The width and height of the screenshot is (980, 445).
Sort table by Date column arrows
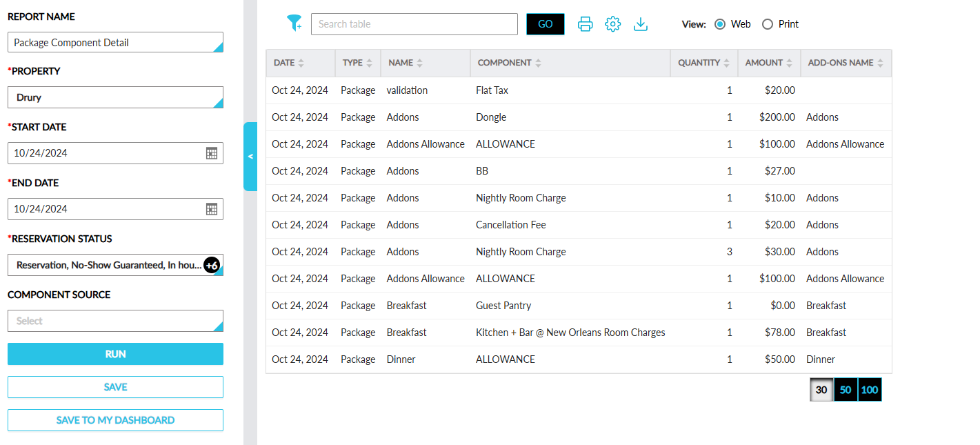coord(301,63)
